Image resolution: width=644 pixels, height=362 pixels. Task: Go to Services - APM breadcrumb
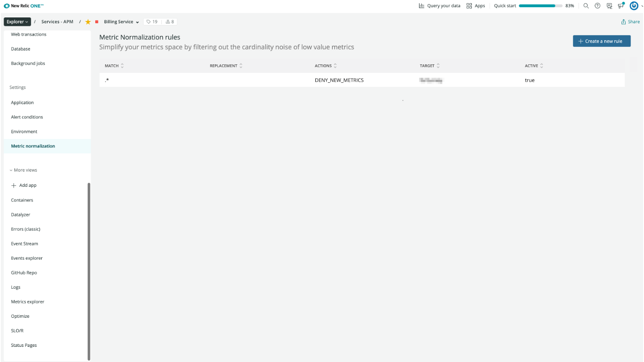57,22
